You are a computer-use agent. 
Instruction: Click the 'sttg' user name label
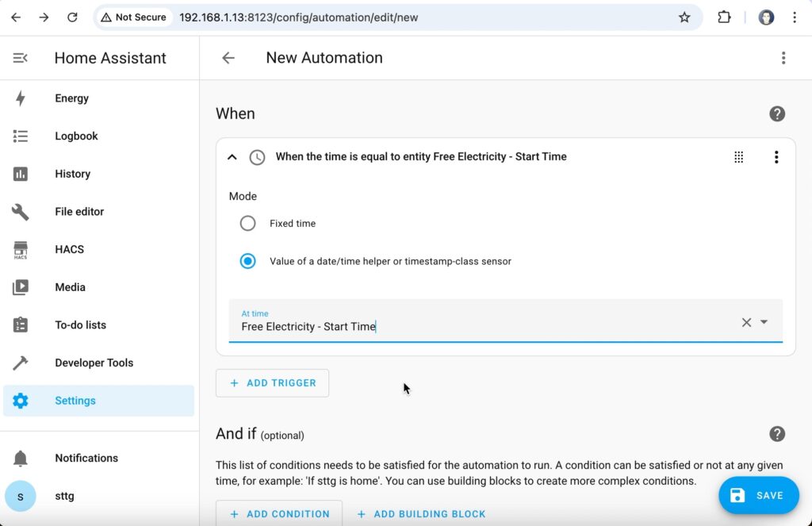pyautogui.click(x=64, y=497)
